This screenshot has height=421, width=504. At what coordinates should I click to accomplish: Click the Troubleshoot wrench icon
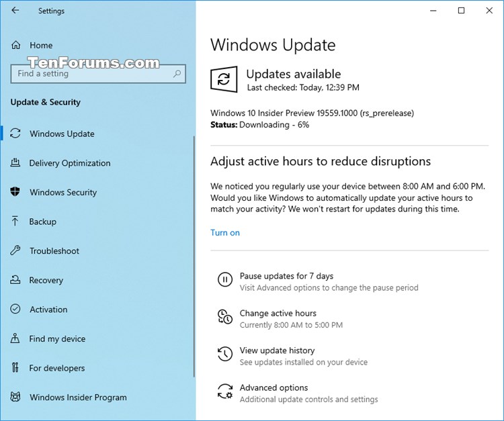tap(15, 250)
